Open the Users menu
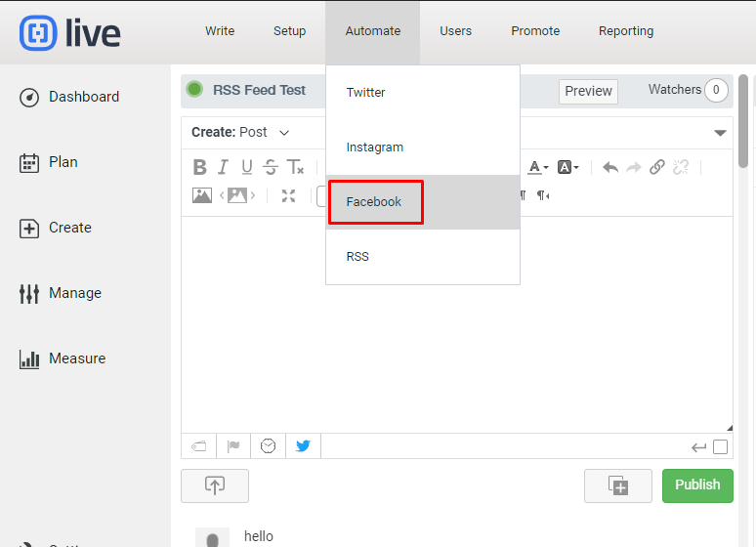Viewport: 756px width, 547px height. click(455, 31)
